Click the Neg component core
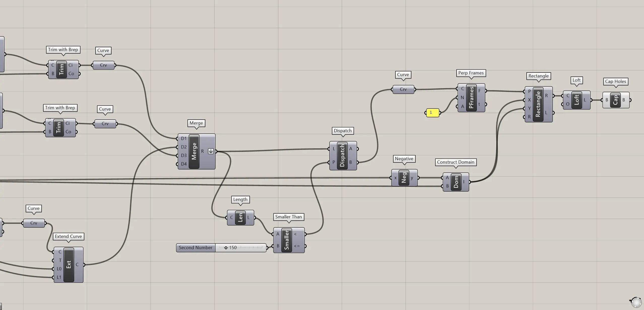Viewport: 644px width, 310px height. pyautogui.click(x=404, y=178)
